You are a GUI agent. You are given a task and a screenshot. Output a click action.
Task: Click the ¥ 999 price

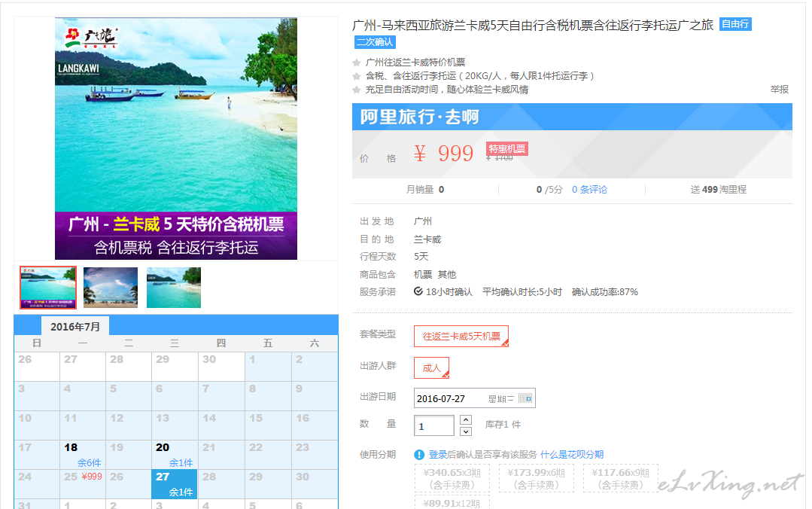(443, 154)
